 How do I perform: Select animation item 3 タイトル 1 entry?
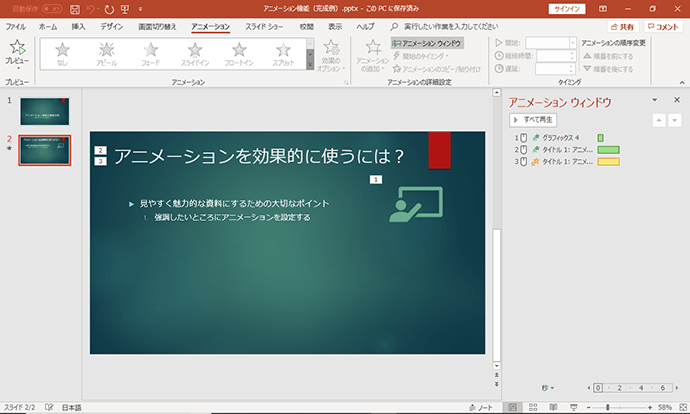pyautogui.click(x=565, y=161)
